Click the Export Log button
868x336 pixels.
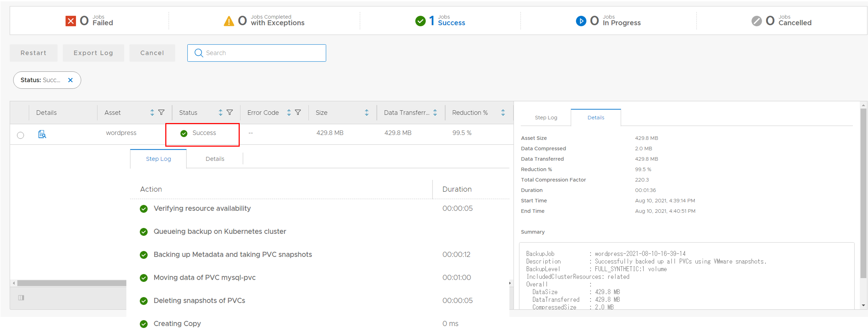(93, 53)
